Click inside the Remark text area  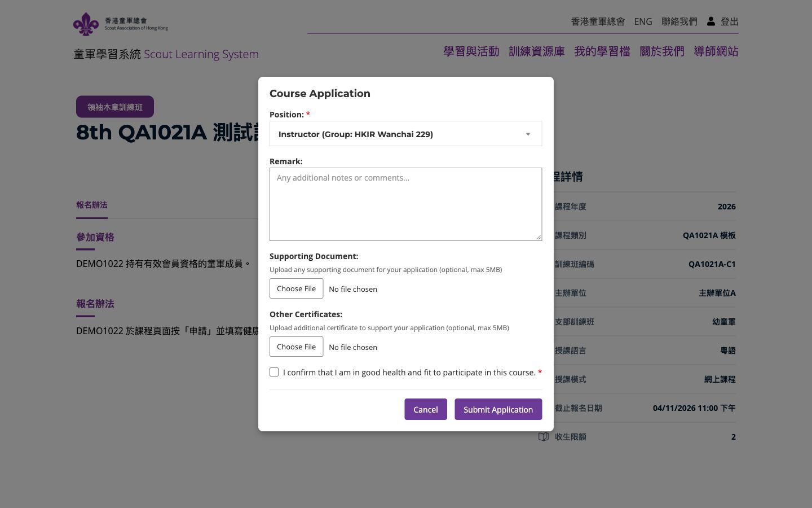405,204
